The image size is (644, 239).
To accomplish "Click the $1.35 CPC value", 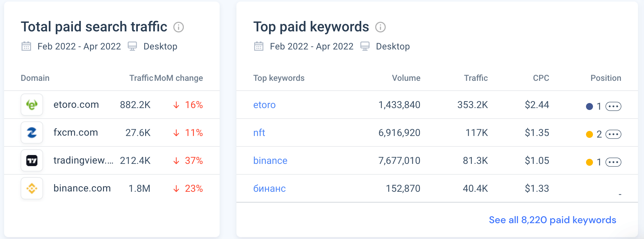I will coord(537,133).
